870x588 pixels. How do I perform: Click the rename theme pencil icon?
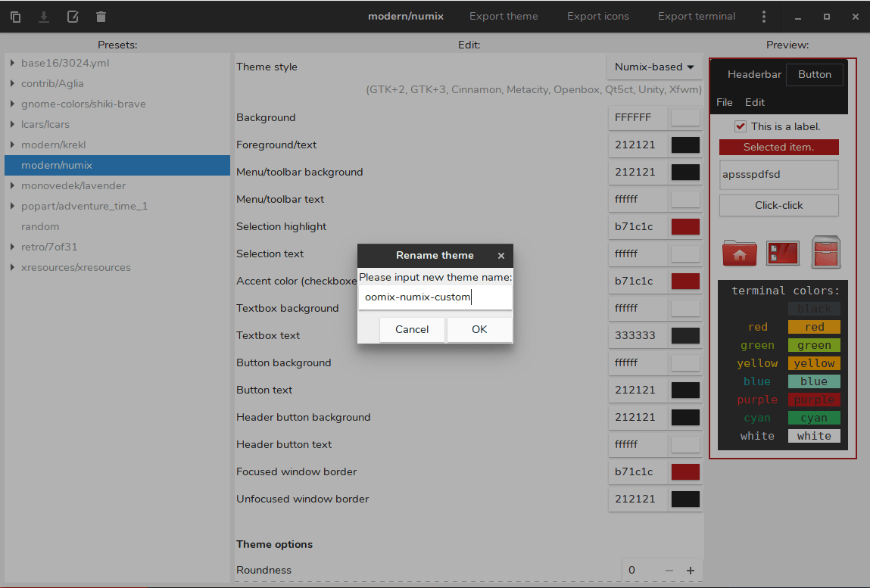(x=73, y=17)
